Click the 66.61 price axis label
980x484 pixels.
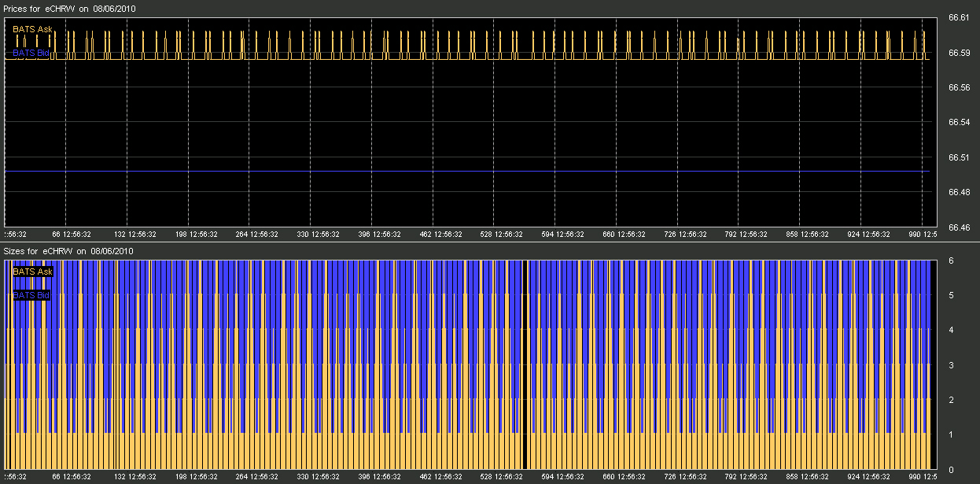pyautogui.click(x=959, y=18)
